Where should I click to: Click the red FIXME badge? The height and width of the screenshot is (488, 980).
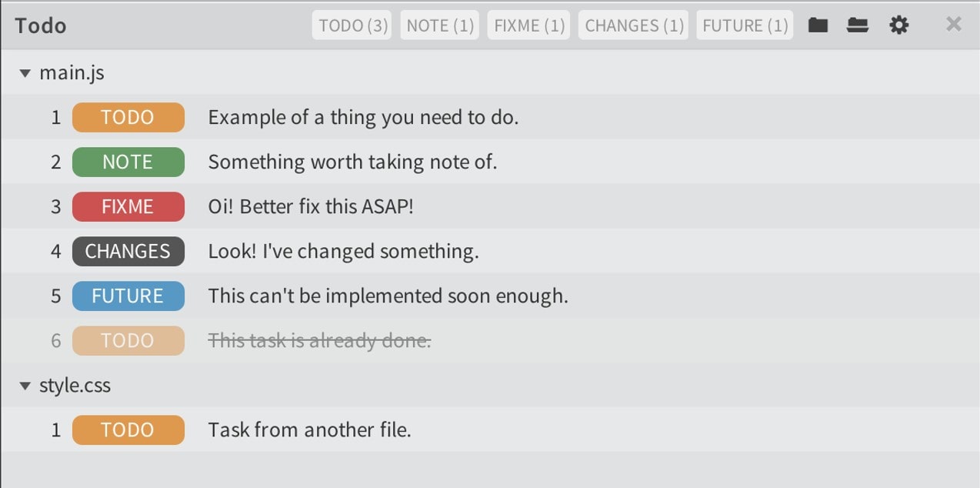128,206
